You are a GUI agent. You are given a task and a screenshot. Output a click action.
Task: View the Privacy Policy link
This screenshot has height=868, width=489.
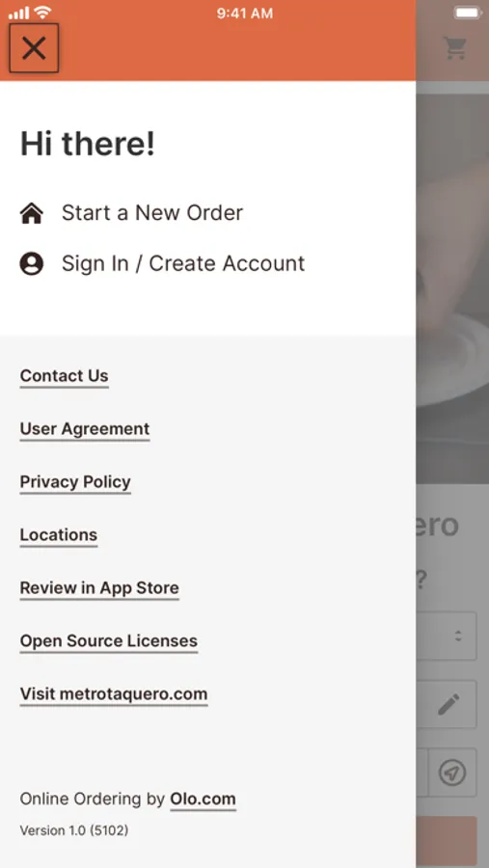pyautogui.click(x=75, y=483)
